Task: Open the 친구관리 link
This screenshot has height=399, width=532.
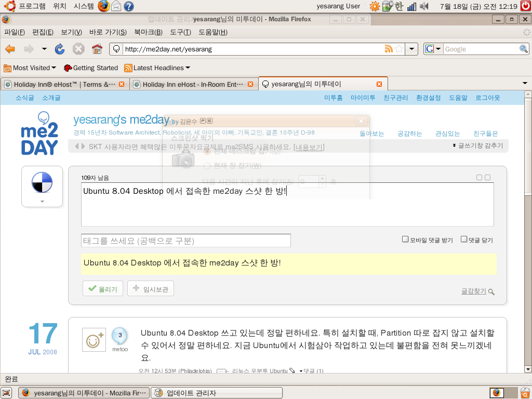Action: click(395, 98)
